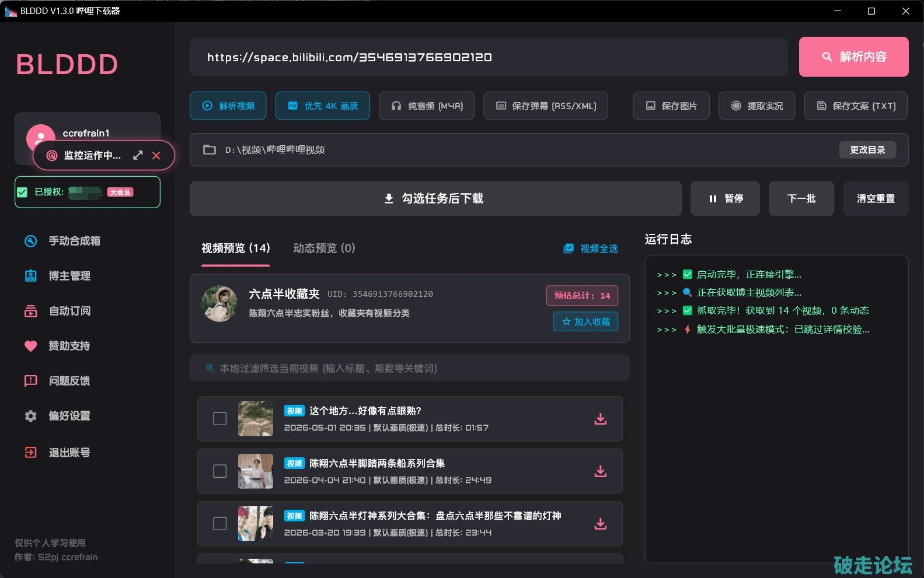
Task: Open 偏好设置 in the sidebar
Action: pyautogui.click(x=69, y=416)
